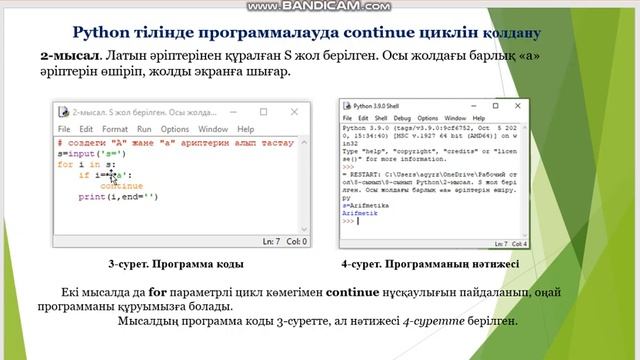The height and width of the screenshot is (360, 640).
Task: Open Help menu in Python Shell window
Action: coord(479,118)
